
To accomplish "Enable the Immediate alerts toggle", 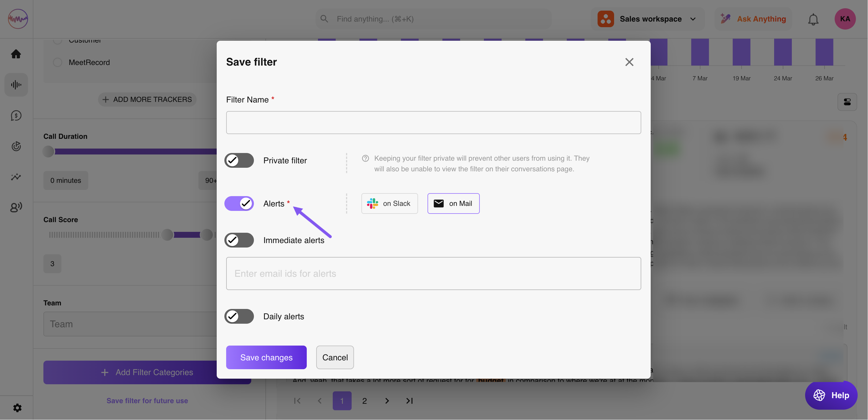I will click(x=239, y=240).
